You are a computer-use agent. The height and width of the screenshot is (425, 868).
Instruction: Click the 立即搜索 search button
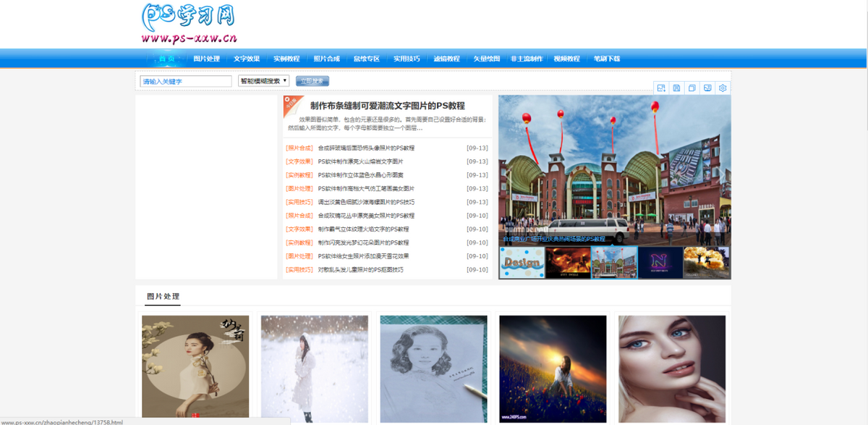point(312,81)
